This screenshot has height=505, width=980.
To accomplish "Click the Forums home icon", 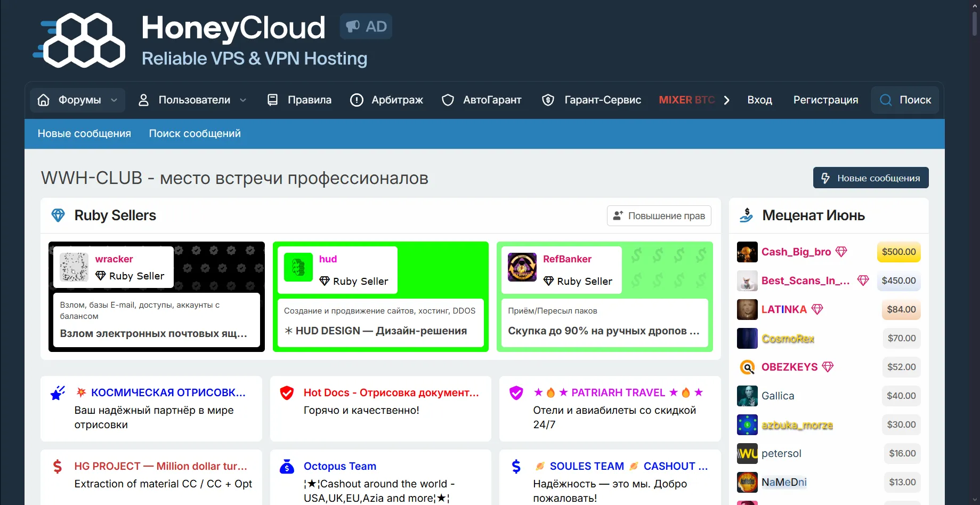I will [44, 100].
